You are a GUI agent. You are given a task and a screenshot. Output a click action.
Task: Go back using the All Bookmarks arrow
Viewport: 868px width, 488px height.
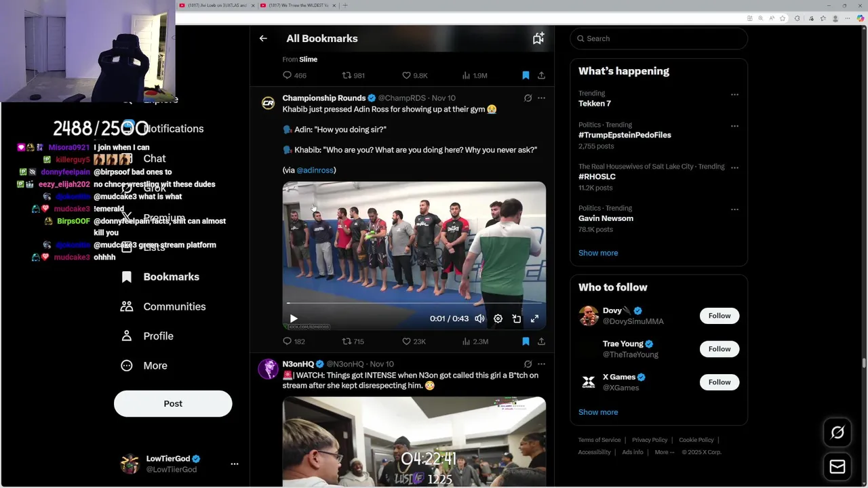(x=263, y=39)
